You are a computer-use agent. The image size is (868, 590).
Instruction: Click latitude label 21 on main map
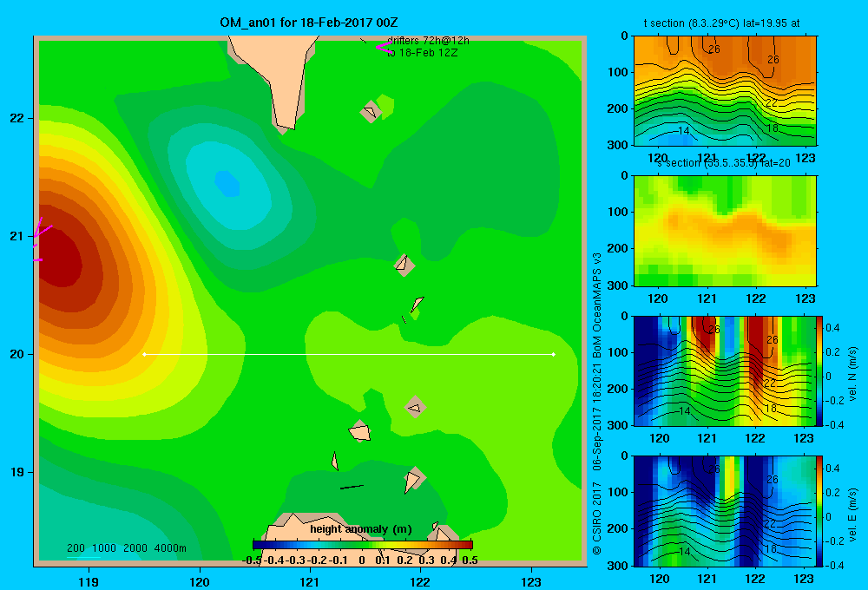pyautogui.click(x=17, y=236)
